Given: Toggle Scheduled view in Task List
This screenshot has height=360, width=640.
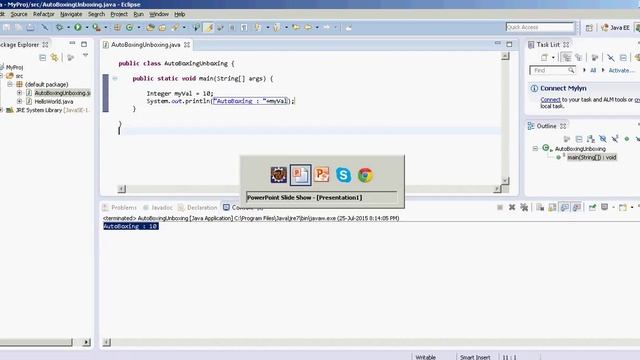Looking at the screenshot, I should click(578, 58).
